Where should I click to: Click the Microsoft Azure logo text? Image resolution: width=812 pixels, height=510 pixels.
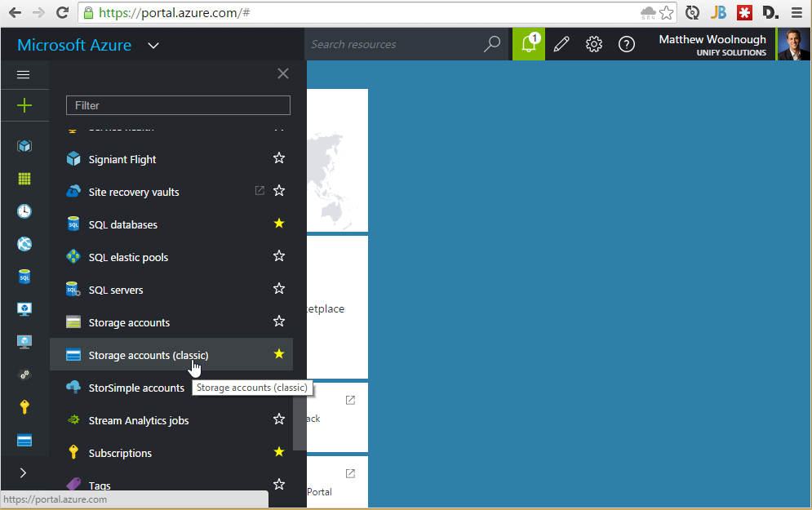74,45
